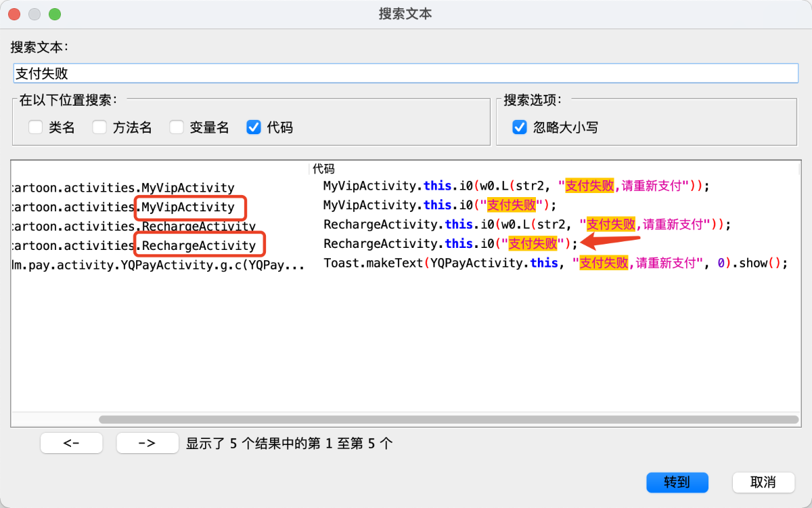Go to previous results page with <-
The width and height of the screenshot is (812, 508).
(71, 443)
